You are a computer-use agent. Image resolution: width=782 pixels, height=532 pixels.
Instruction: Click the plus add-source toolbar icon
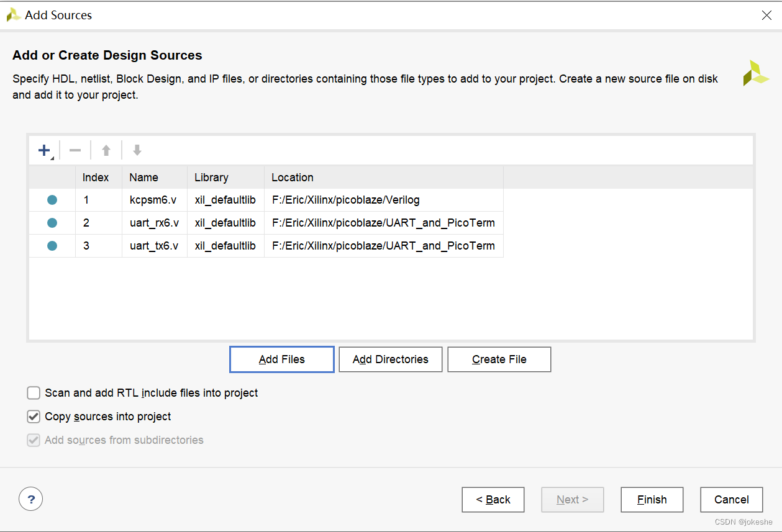coord(44,150)
